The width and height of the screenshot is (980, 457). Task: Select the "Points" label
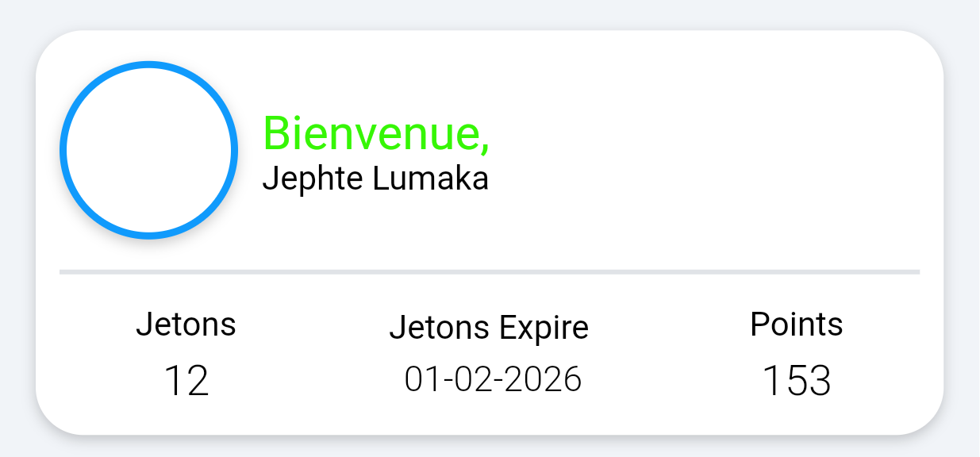coord(796,325)
